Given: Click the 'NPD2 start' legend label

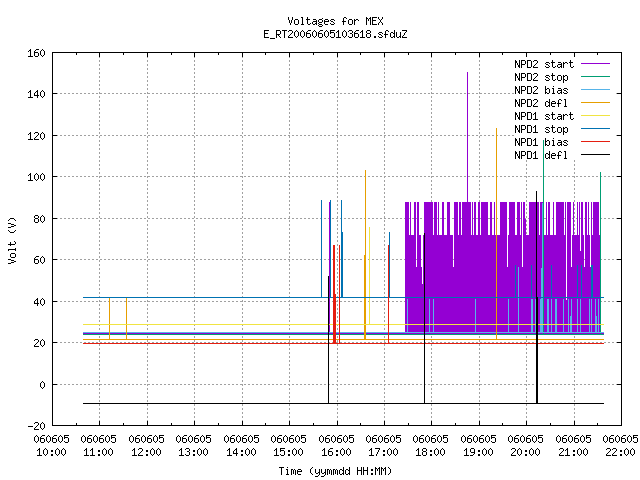Looking at the screenshot, I should (x=544, y=64).
